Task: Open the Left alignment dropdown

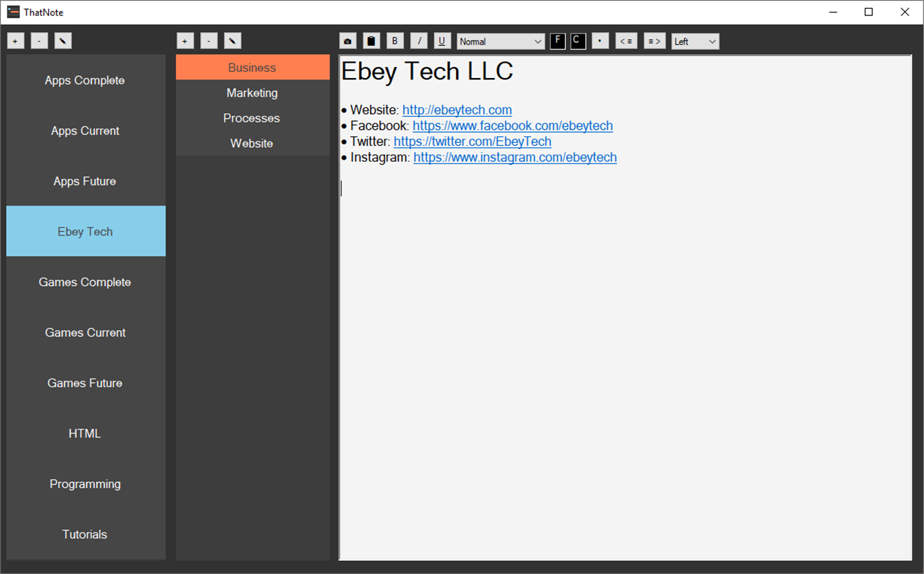Action: [x=695, y=41]
